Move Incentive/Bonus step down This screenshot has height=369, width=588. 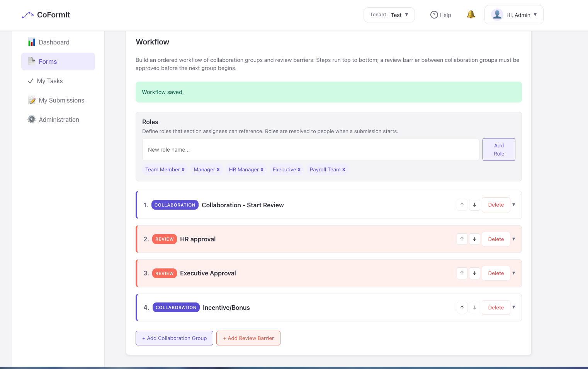pyautogui.click(x=474, y=307)
